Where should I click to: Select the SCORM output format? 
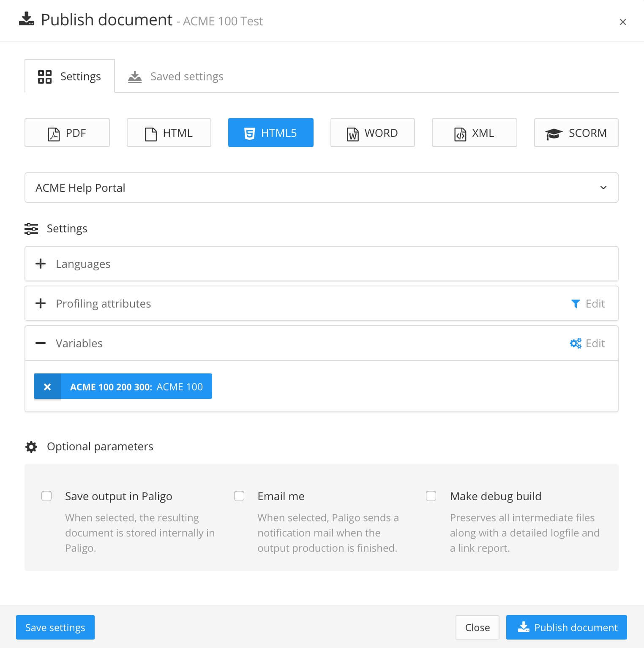pyautogui.click(x=576, y=133)
